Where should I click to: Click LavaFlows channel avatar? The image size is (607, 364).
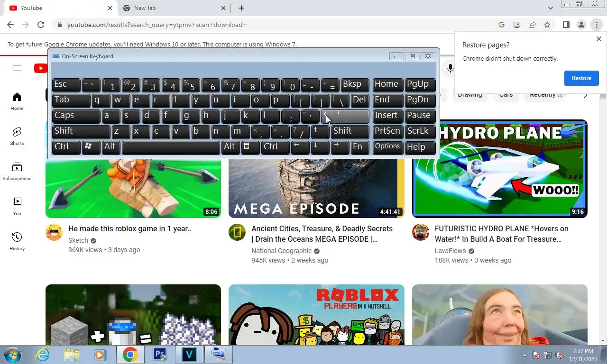pyautogui.click(x=421, y=233)
